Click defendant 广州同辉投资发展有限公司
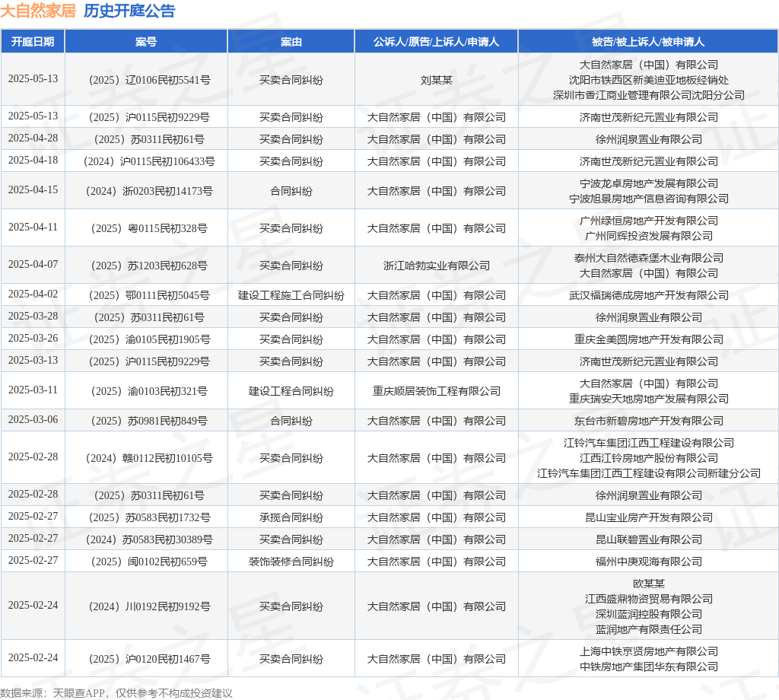 (x=648, y=236)
